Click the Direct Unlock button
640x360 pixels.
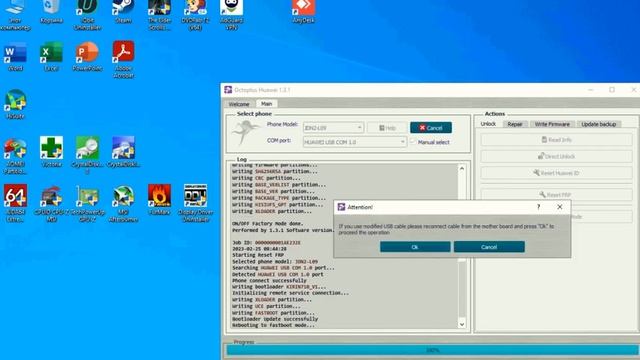(x=556, y=156)
